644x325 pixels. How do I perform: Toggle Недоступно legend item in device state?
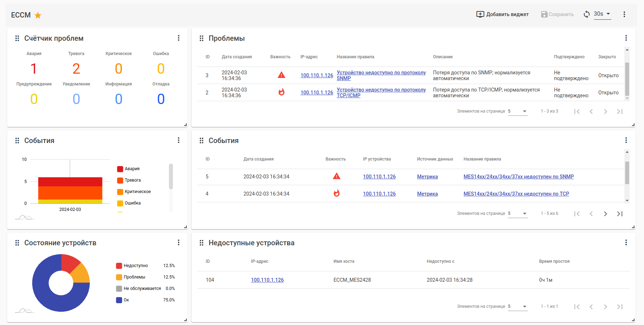(135, 266)
